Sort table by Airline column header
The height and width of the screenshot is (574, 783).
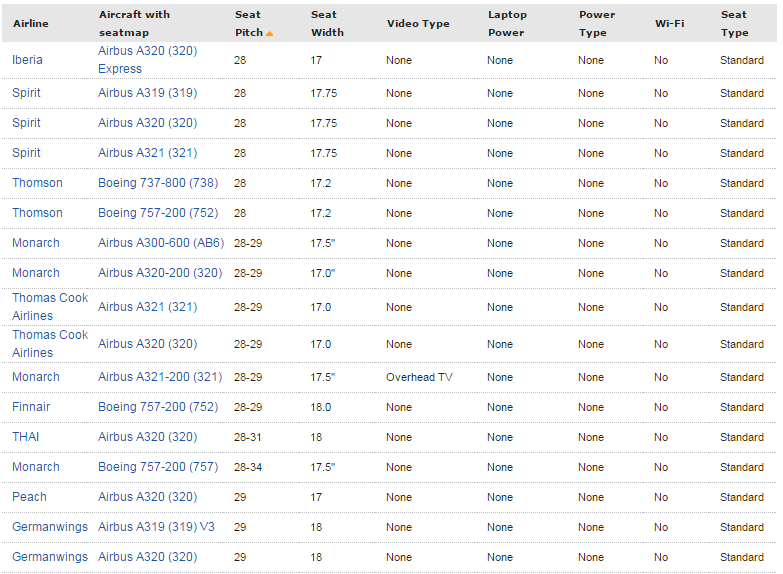click(x=30, y=23)
